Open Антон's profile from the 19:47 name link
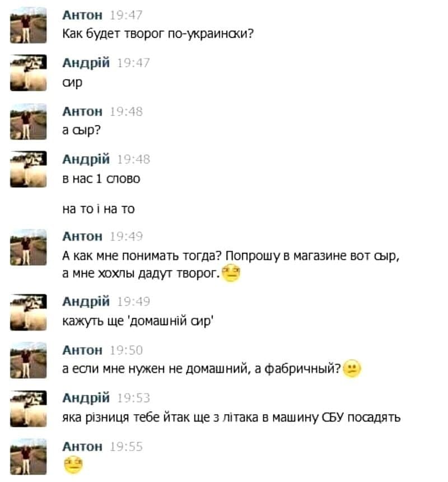448x482 pixels. [82, 15]
